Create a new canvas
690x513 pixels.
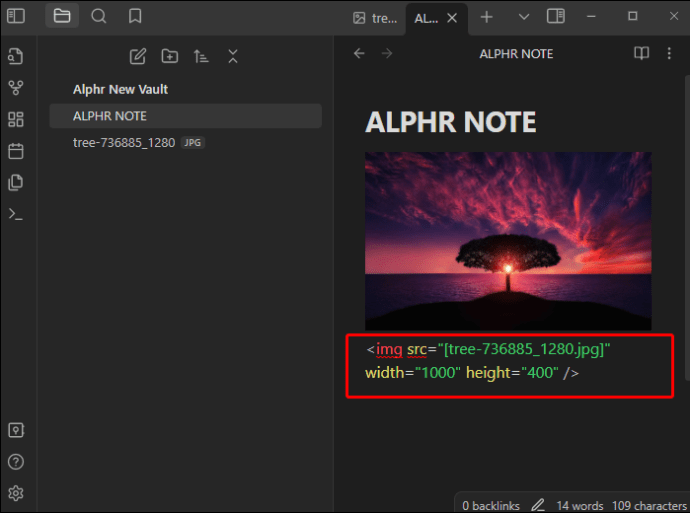point(16,119)
